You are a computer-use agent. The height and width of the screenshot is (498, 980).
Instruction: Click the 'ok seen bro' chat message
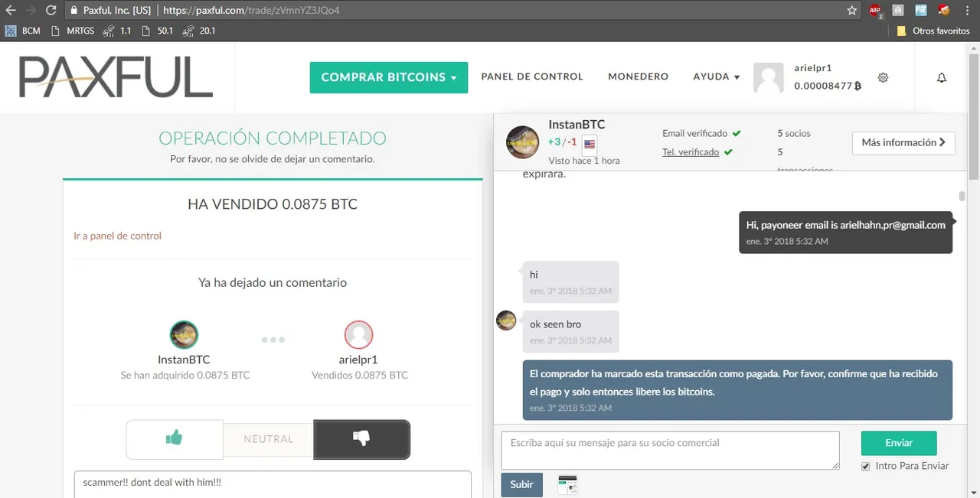pyautogui.click(x=570, y=331)
